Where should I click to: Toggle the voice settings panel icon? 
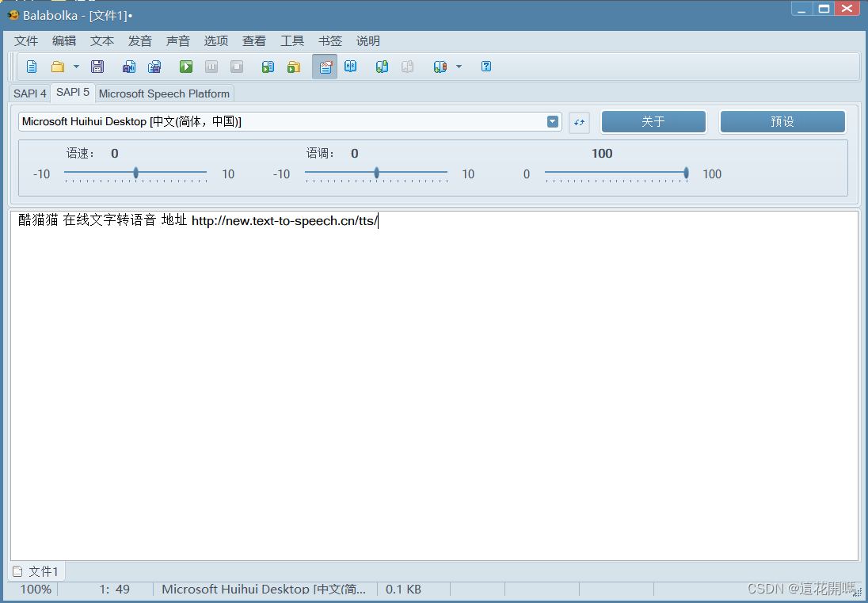[325, 67]
